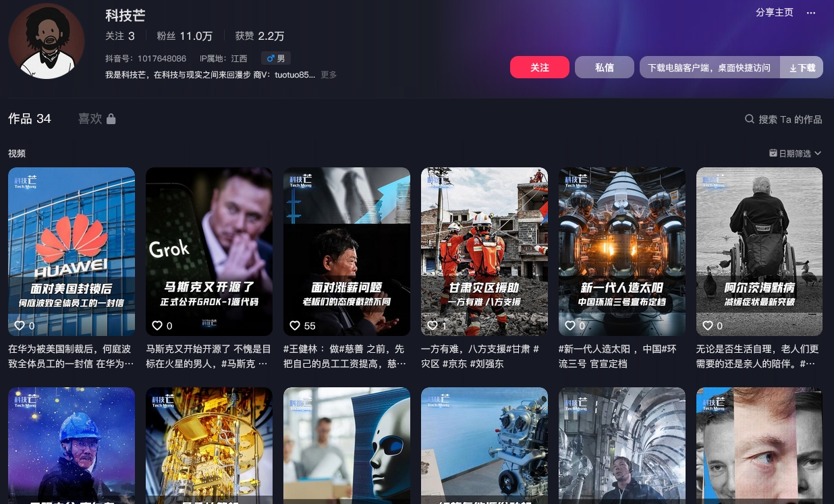
Task: Click the male gender 男 tag
Action: [276, 59]
